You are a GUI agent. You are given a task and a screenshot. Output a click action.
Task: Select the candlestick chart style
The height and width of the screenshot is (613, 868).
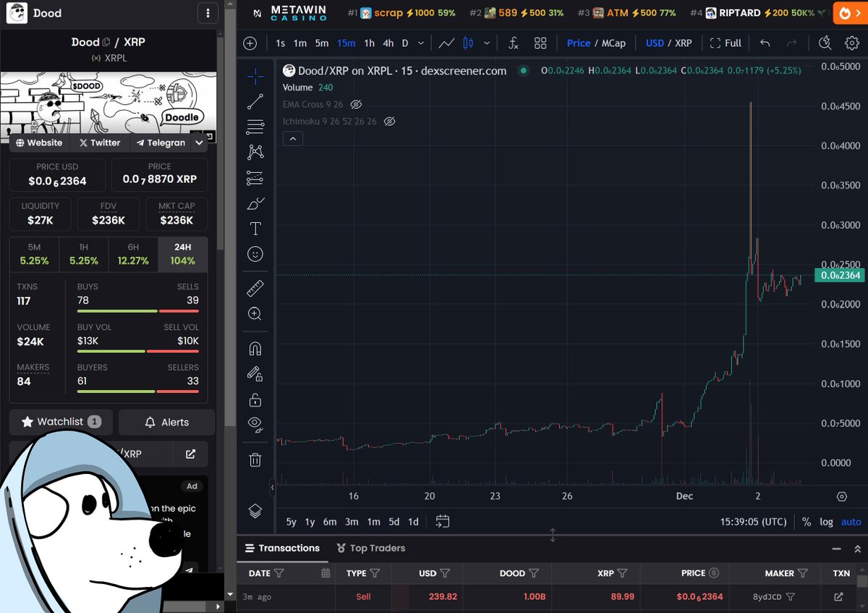(x=468, y=43)
